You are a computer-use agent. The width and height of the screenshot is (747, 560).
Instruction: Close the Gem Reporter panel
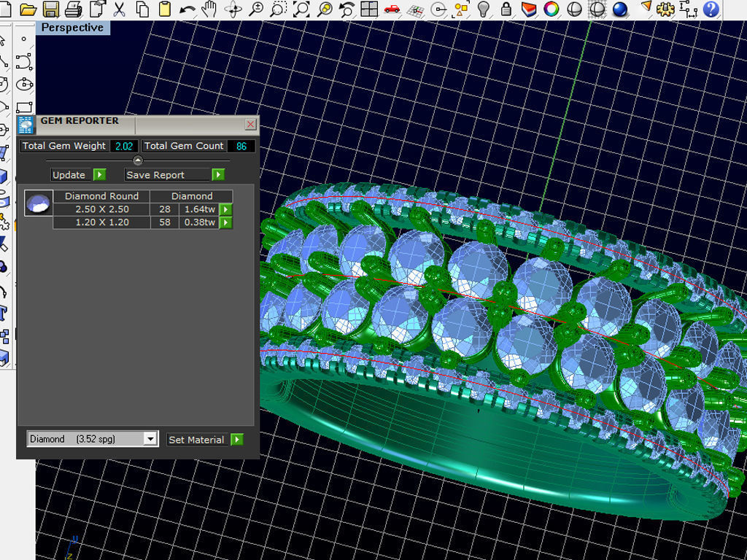pyautogui.click(x=251, y=124)
